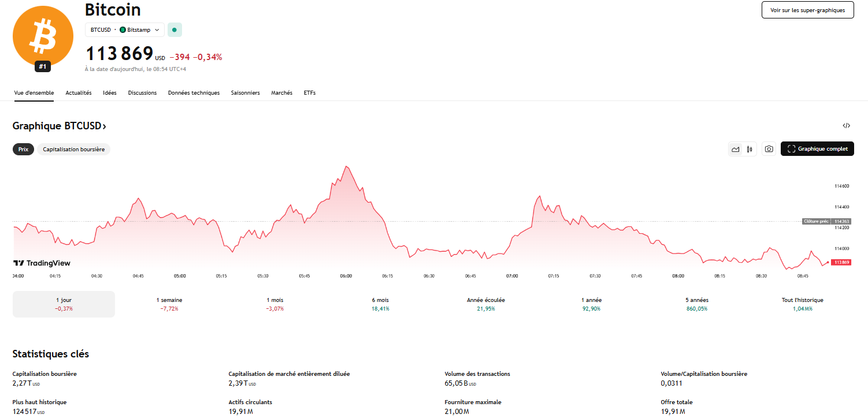
Task: Select the 1 année time range
Action: pos(592,304)
